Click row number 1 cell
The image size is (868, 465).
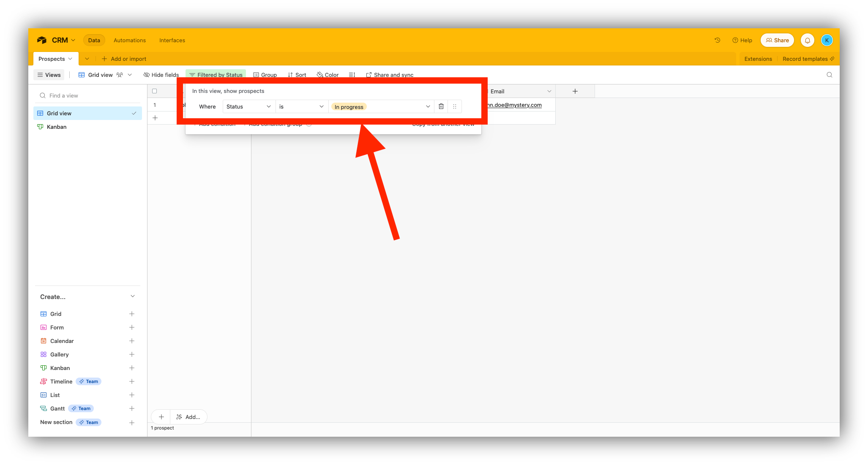(x=155, y=105)
